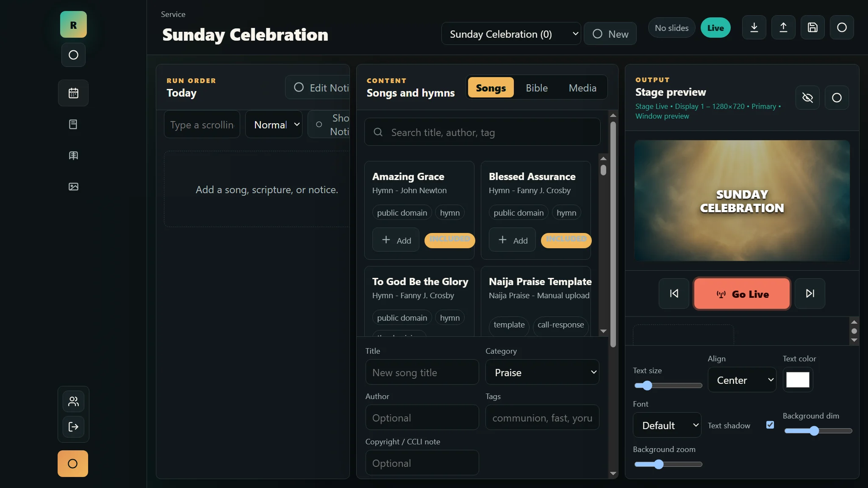This screenshot has width=868, height=488.
Task: Open the media image sidebar icon
Action: (x=73, y=187)
